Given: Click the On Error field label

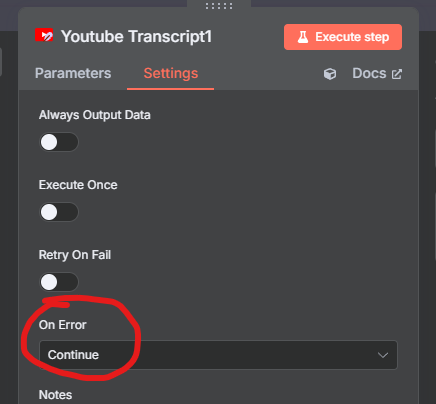Looking at the screenshot, I should [63, 325].
